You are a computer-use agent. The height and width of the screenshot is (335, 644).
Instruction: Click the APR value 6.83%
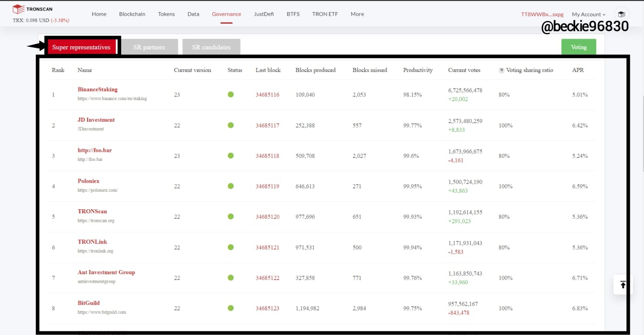click(580, 308)
